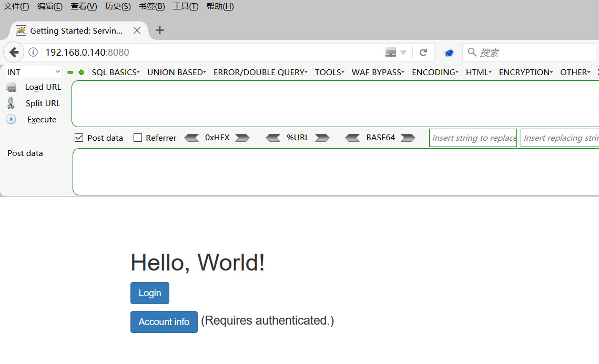
Task: Click the (Requires authenticated.) text
Action: pos(267,320)
